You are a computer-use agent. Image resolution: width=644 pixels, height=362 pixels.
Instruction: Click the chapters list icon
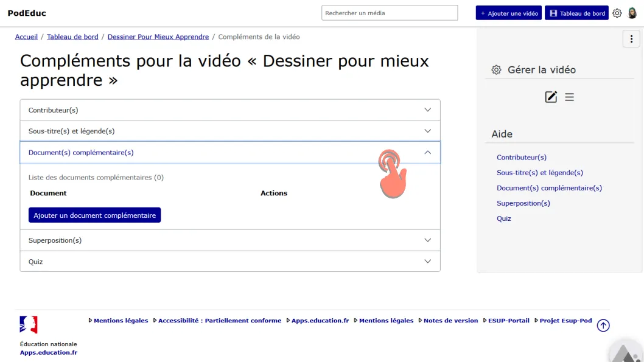[569, 97]
